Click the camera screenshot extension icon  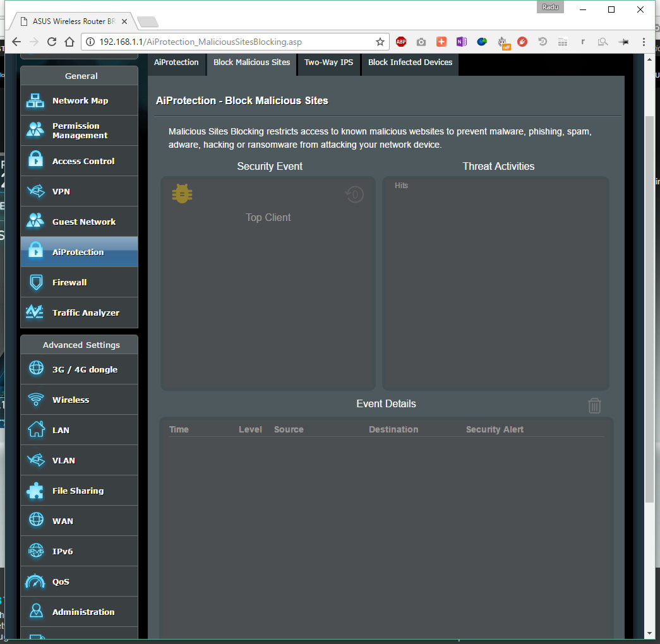(x=421, y=42)
